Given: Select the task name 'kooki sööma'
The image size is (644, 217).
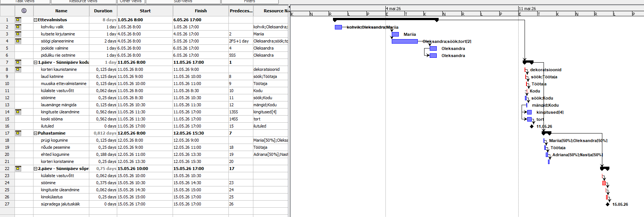Looking at the screenshot, I should (x=52, y=119).
